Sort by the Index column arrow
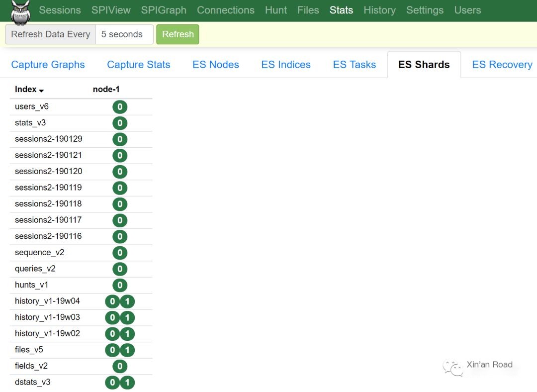Screen dimensions: 537x392 41,91
